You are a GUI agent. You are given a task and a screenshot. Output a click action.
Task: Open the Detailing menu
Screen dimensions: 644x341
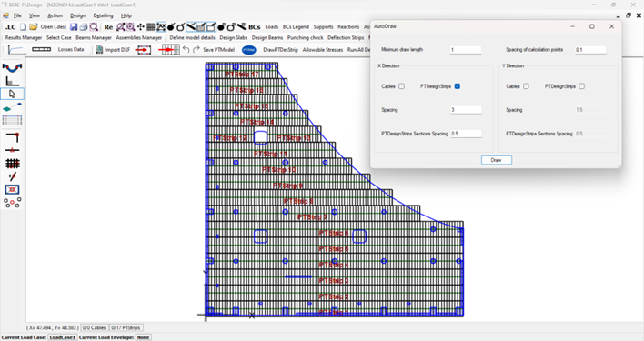(103, 15)
